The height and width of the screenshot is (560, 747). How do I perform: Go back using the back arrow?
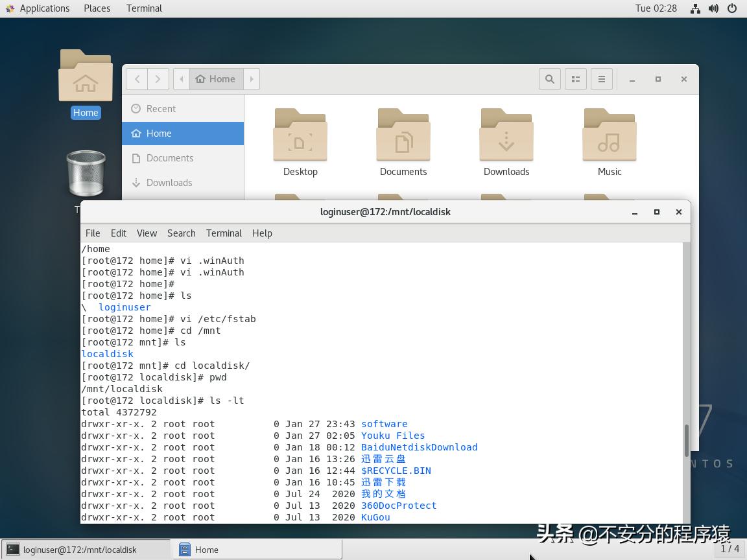(137, 79)
